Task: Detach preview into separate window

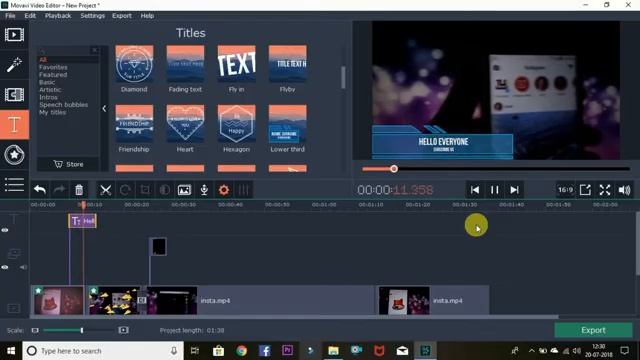Action: click(x=585, y=190)
